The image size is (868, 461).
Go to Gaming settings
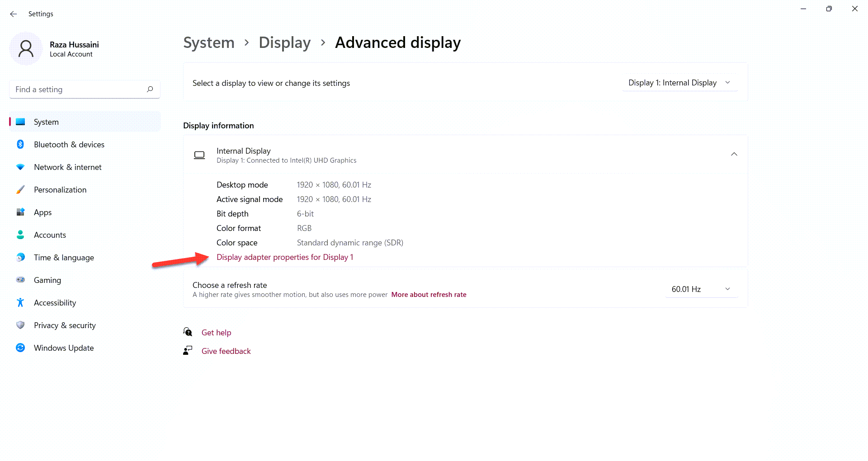tap(47, 280)
